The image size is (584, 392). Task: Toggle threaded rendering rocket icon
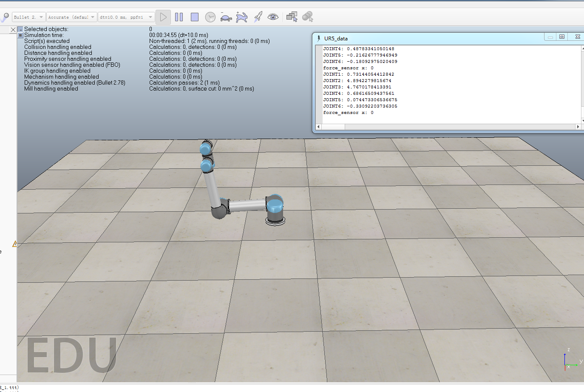tap(258, 17)
